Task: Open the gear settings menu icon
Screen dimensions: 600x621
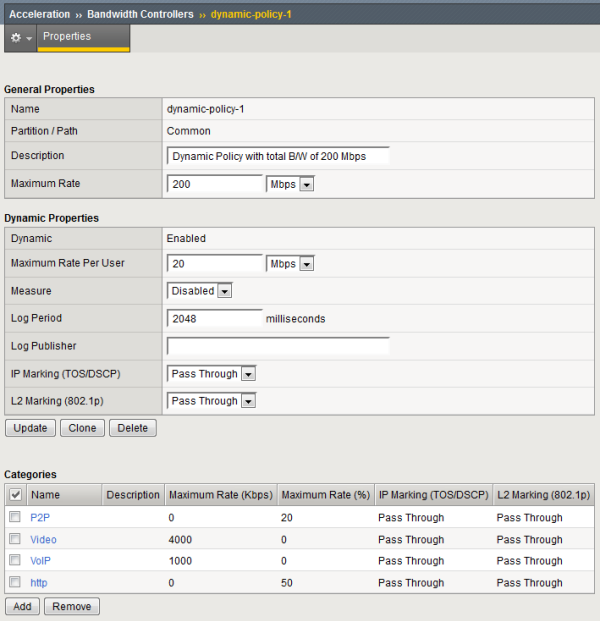Action: pyautogui.click(x=20, y=37)
